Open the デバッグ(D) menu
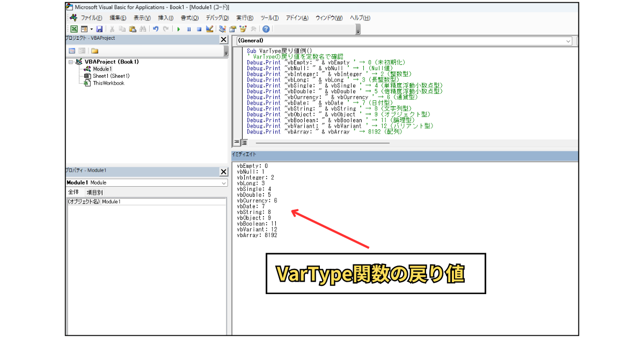Screen dimensions: 644x338 pyautogui.click(x=217, y=18)
